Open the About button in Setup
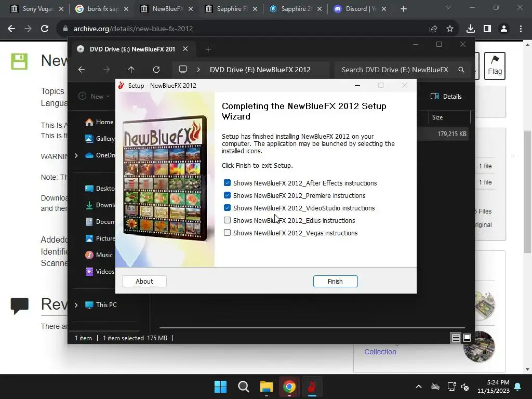 [144, 281]
